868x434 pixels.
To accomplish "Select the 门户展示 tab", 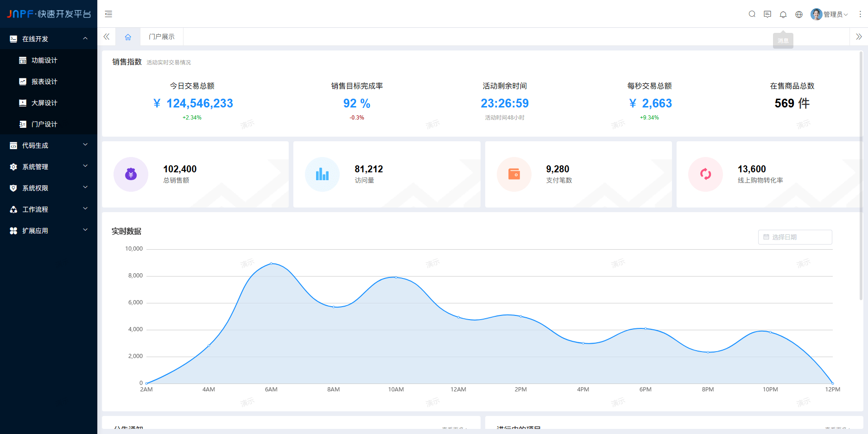I will tap(162, 37).
